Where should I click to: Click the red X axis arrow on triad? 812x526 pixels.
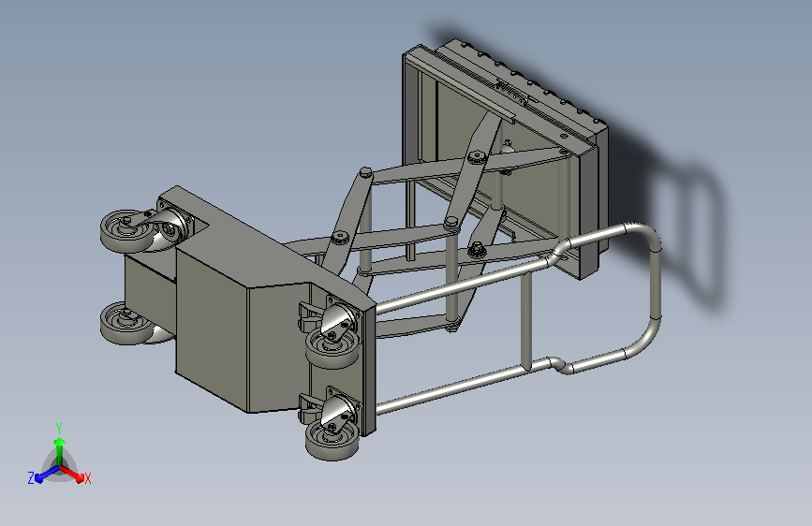tap(72, 473)
